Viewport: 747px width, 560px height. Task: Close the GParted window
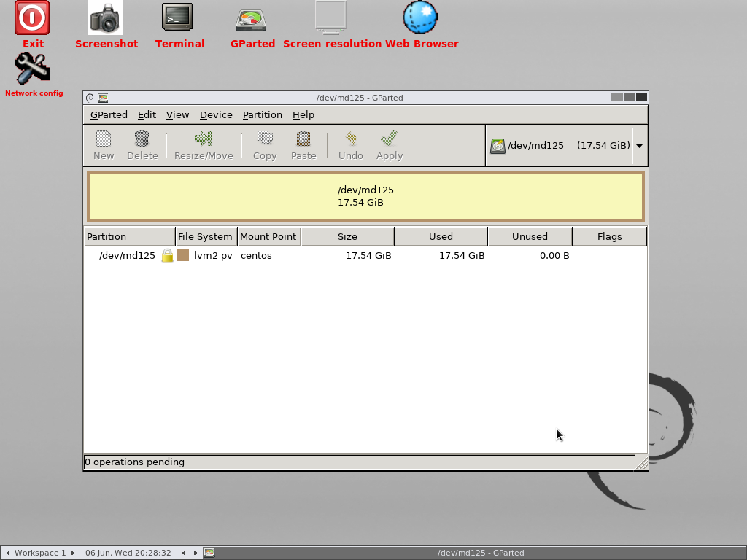coord(642,98)
